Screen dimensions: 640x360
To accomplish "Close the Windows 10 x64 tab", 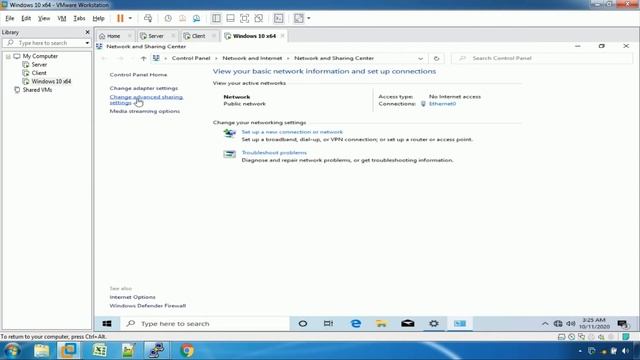I will click(x=282, y=36).
